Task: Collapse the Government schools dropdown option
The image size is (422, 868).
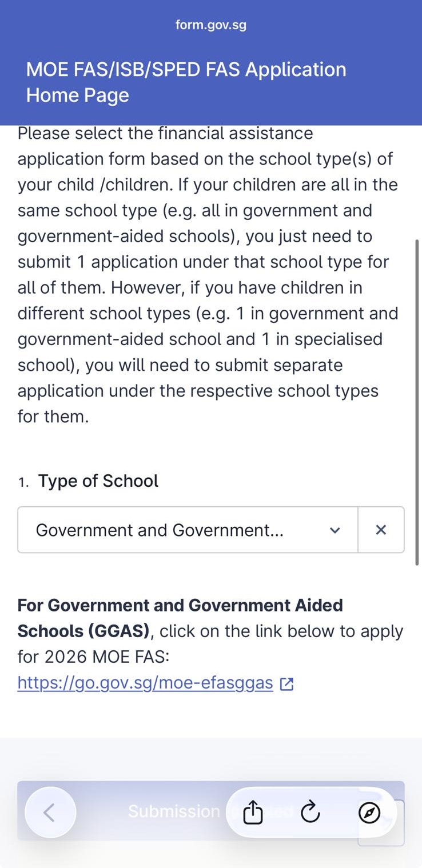Action: coord(335,530)
